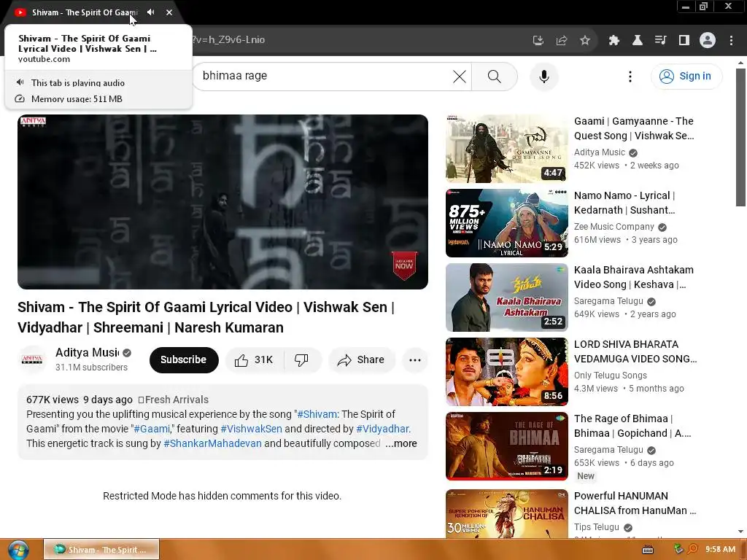The width and height of the screenshot is (747, 560).
Task: Open the on-screen keyboard tray icon
Action: pos(648,550)
